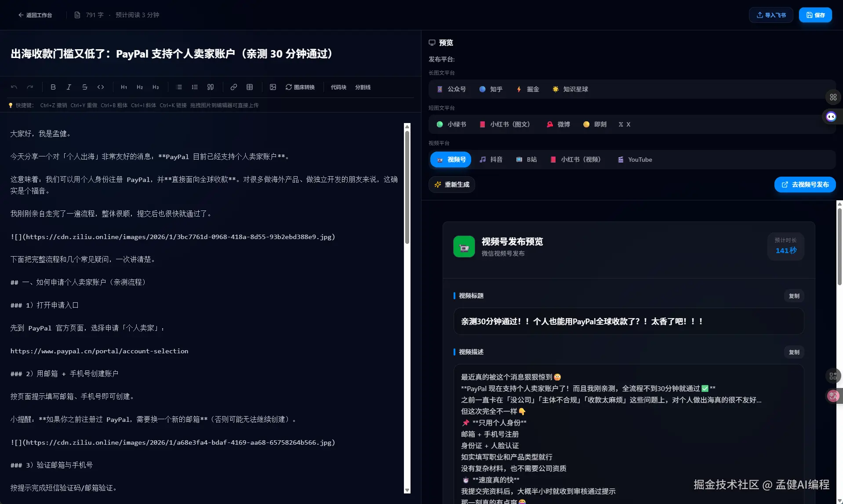Screen dimensions: 843x504
Task: Set heading level H2
Action: click(x=140, y=87)
